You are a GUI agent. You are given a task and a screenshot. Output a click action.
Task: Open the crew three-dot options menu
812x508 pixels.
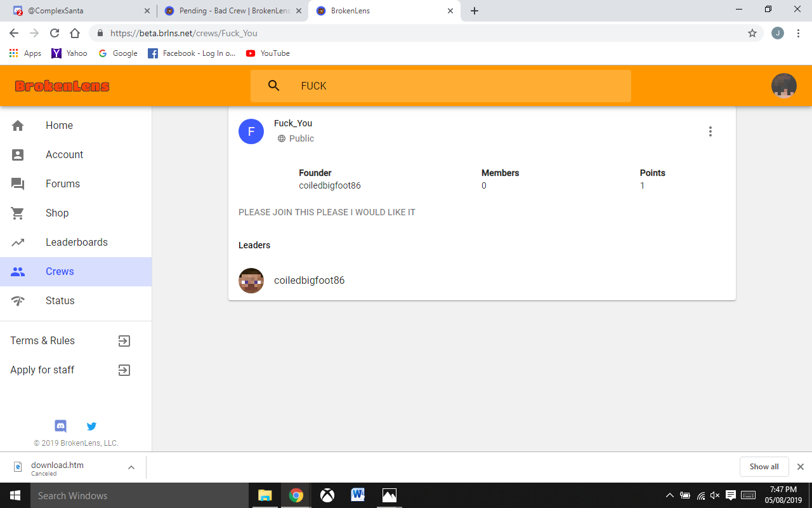[710, 131]
